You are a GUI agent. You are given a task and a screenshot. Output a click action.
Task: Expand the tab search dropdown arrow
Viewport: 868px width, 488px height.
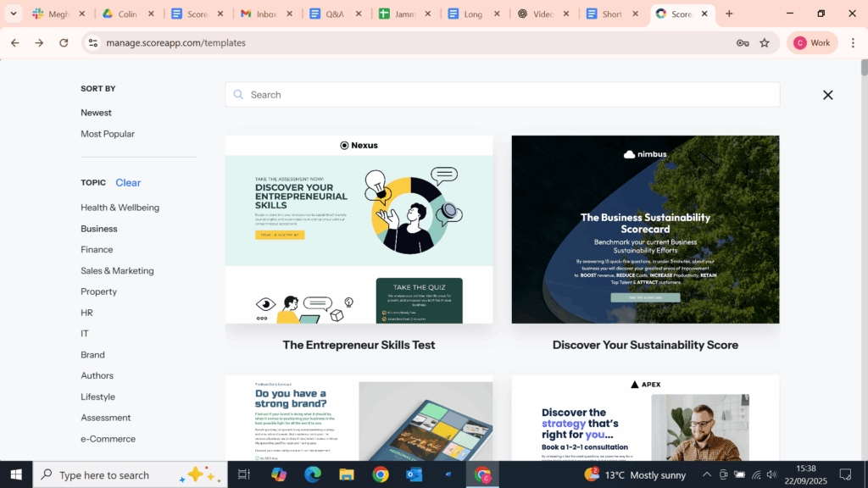(14, 14)
